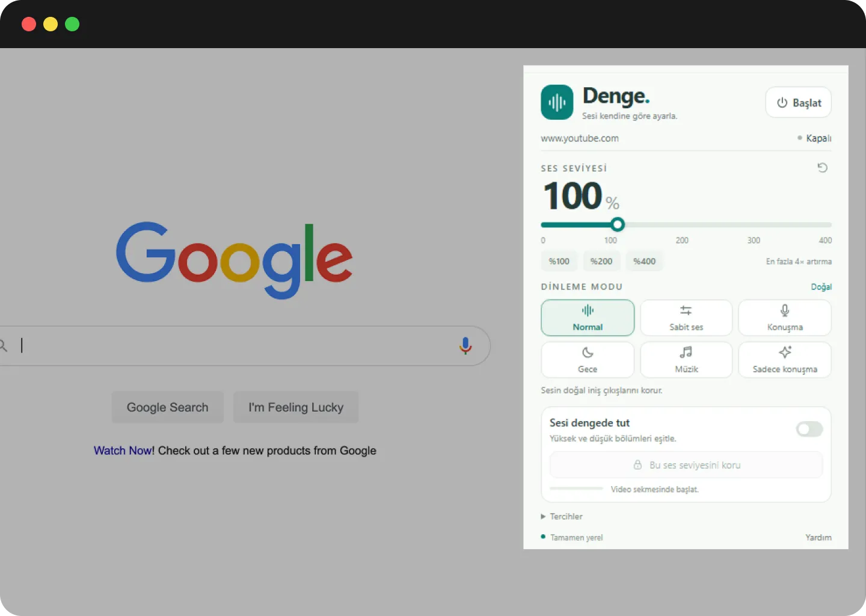866x616 pixels.
Task: Select the Gece listening mode
Action: click(588, 360)
